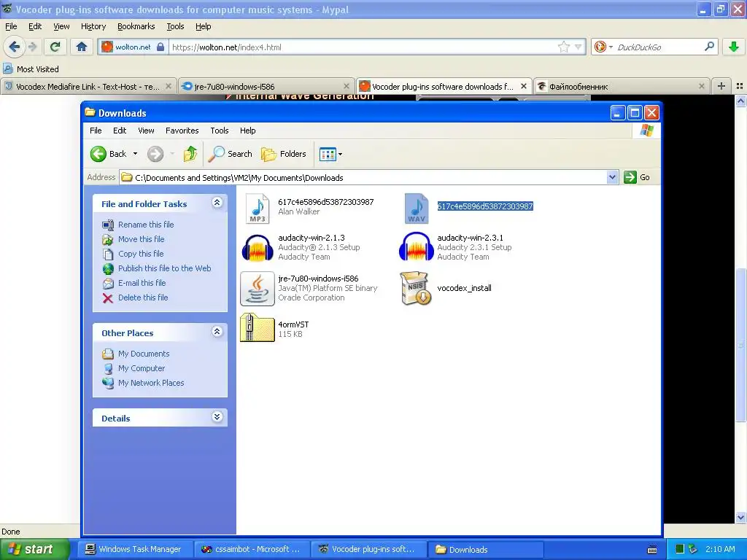The width and height of the screenshot is (747, 560).
Task: Select the jre-7u80-windows-i586 Java installer
Action: tap(258, 288)
